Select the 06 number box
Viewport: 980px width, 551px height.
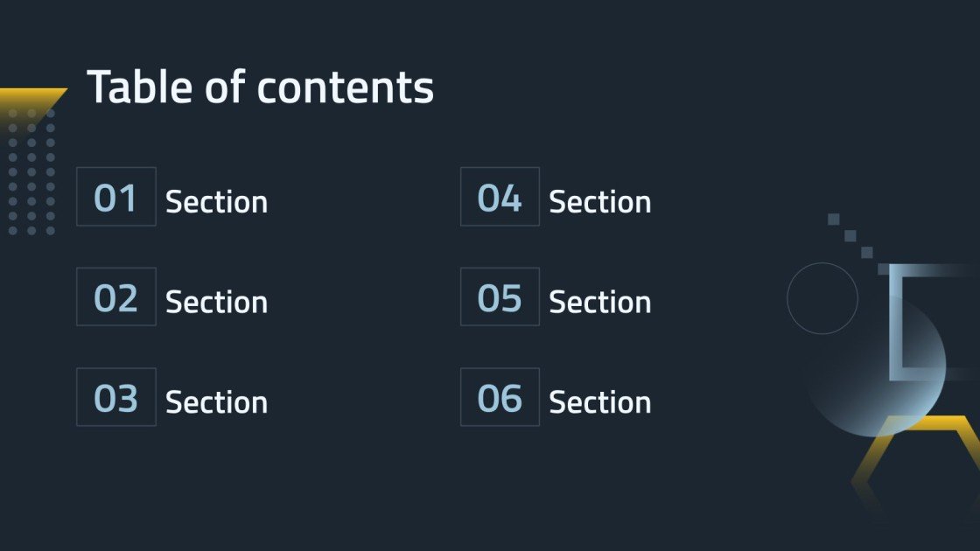point(500,398)
